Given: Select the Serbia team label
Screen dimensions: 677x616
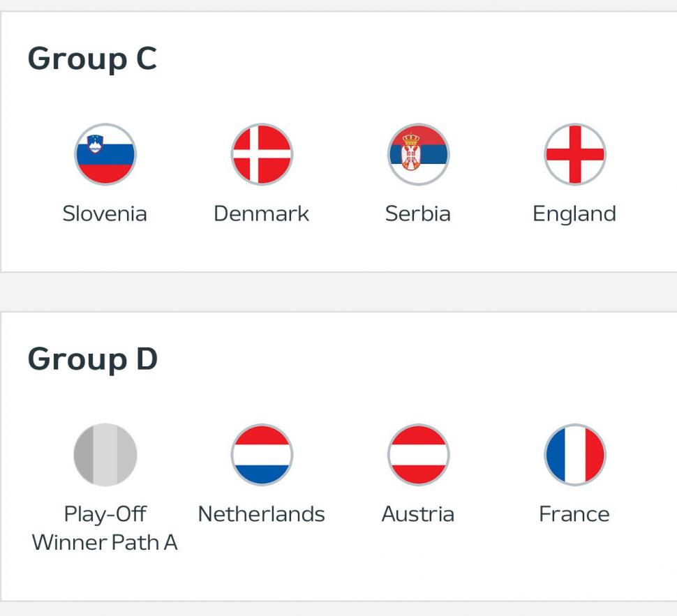Looking at the screenshot, I should [x=419, y=213].
